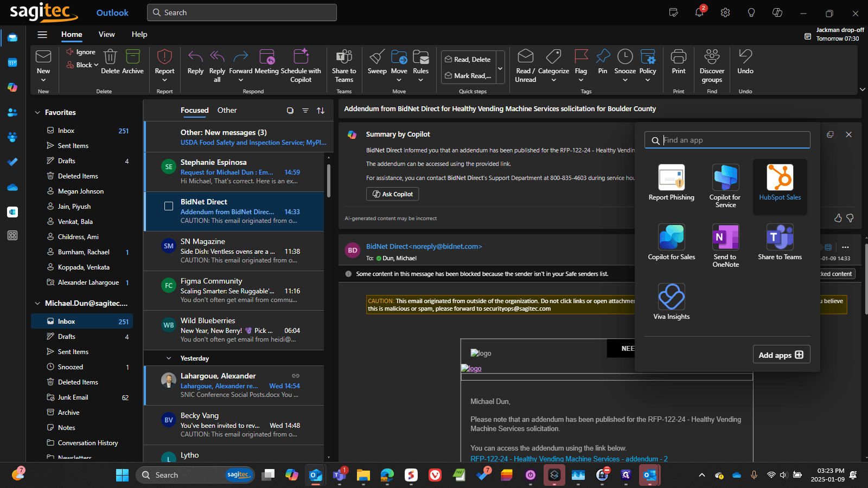Screen dimensions: 868x488
Task: Open notifications bell
Action: click(x=699, y=12)
